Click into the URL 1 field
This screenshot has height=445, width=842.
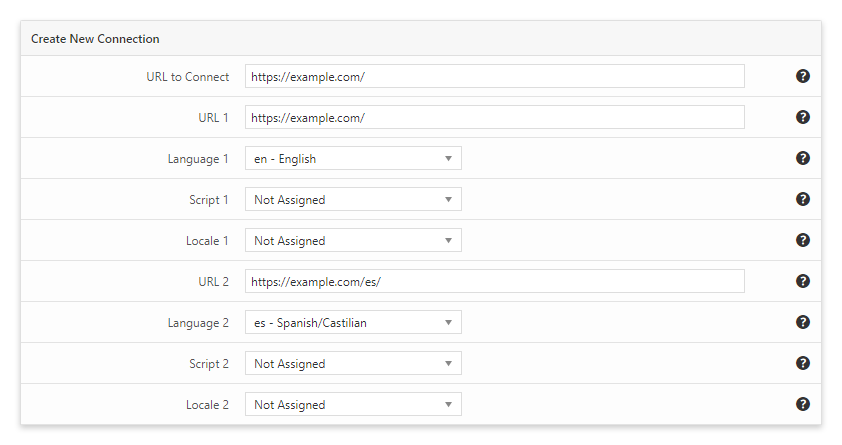[x=495, y=117]
